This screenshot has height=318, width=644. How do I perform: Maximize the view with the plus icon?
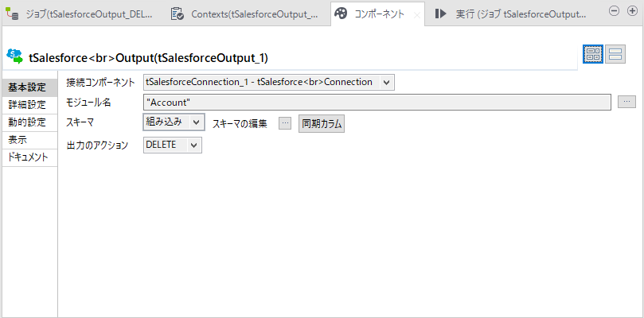[x=630, y=11]
